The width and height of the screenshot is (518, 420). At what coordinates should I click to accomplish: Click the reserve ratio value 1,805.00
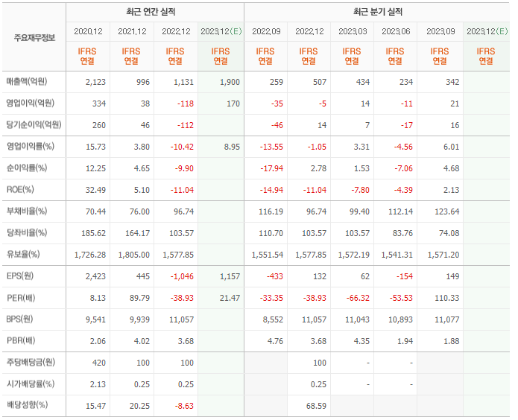(x=134, y=255)
